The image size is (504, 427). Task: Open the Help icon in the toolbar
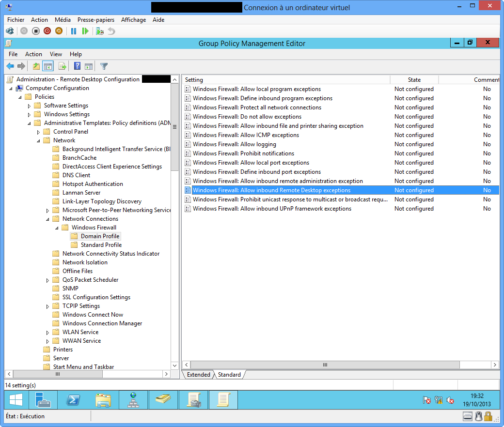pyautogui.click(x=76, y=66)
